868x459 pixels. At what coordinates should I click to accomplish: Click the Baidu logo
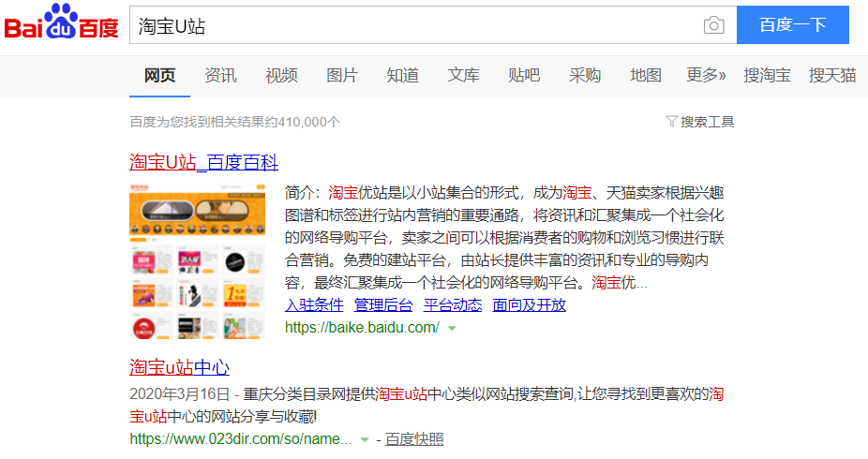coord(62,22)
